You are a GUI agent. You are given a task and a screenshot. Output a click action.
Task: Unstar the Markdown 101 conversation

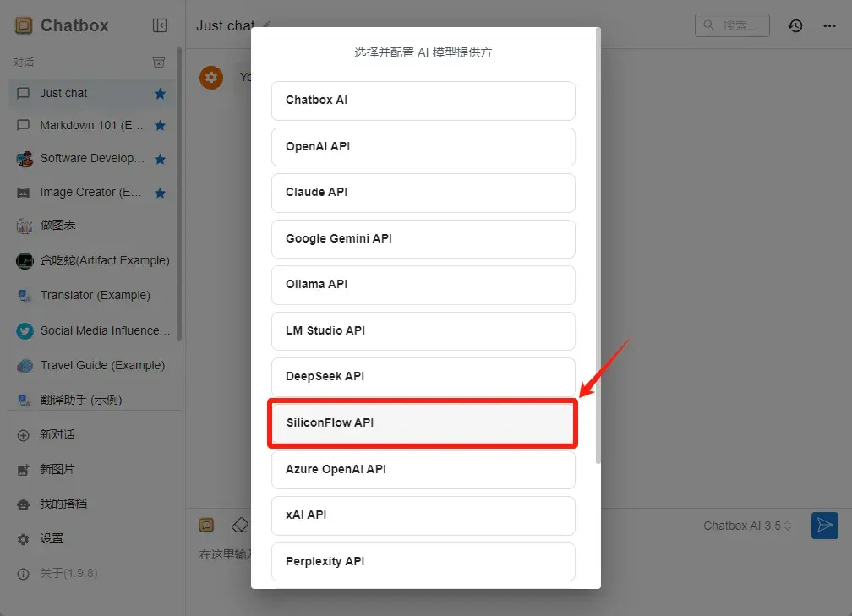tap(160, 125)
